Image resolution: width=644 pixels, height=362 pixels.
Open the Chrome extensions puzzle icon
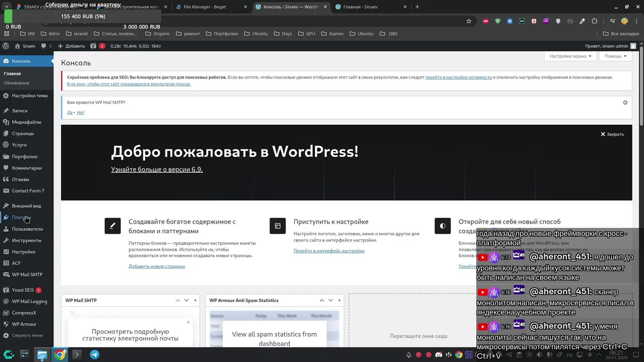pyautogui.click(x=594, y=21)
